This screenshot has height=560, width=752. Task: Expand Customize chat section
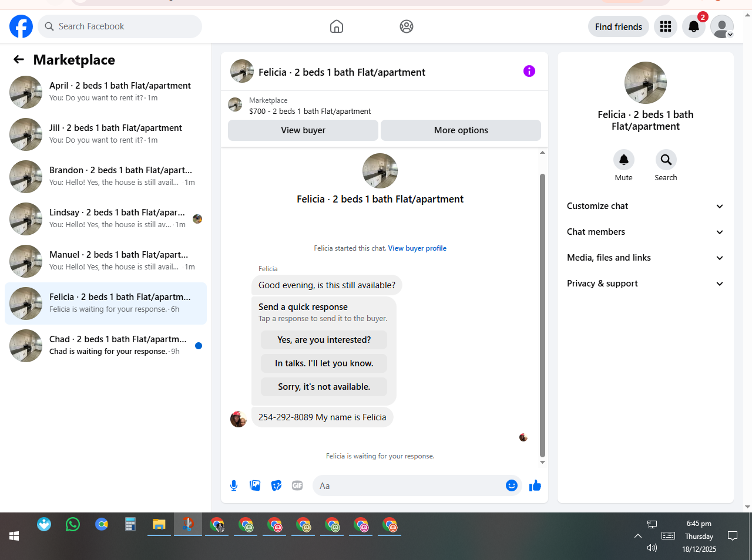coord(646,206)
